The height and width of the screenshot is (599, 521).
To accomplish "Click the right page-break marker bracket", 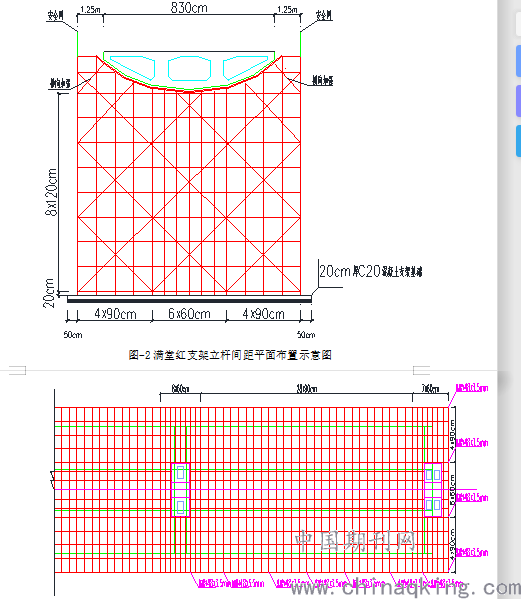I will point(422,370).
